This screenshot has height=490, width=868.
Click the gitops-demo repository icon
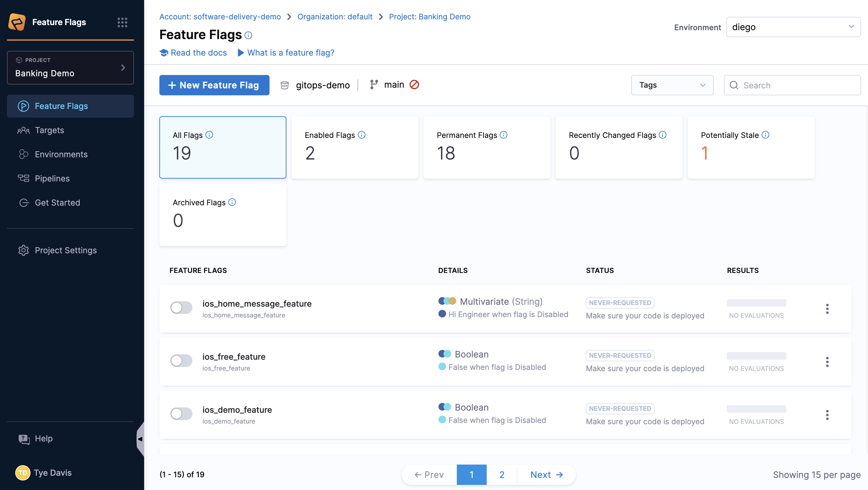click(x=285, y=85)
